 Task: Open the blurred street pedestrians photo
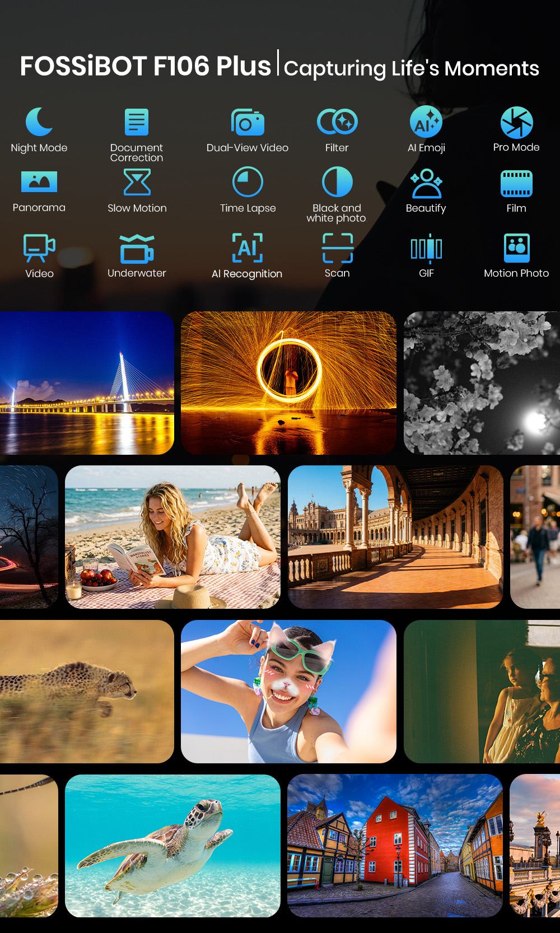click(535, 537)
